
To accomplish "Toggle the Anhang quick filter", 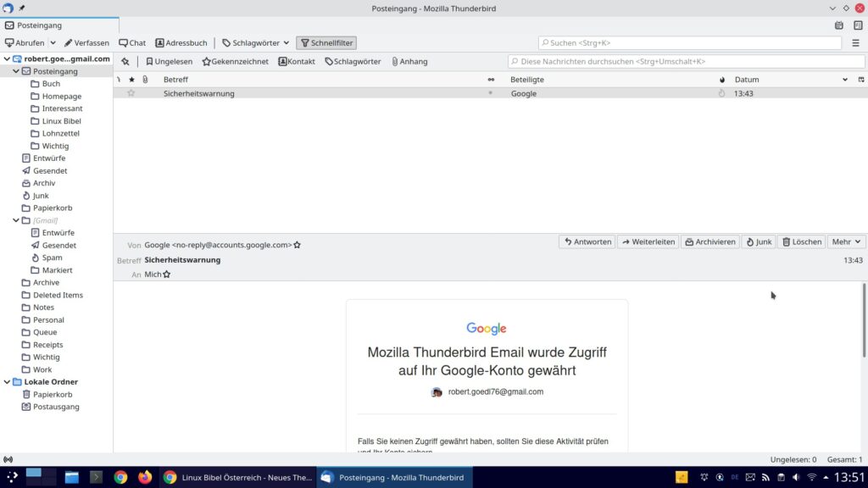I will 409,61.
